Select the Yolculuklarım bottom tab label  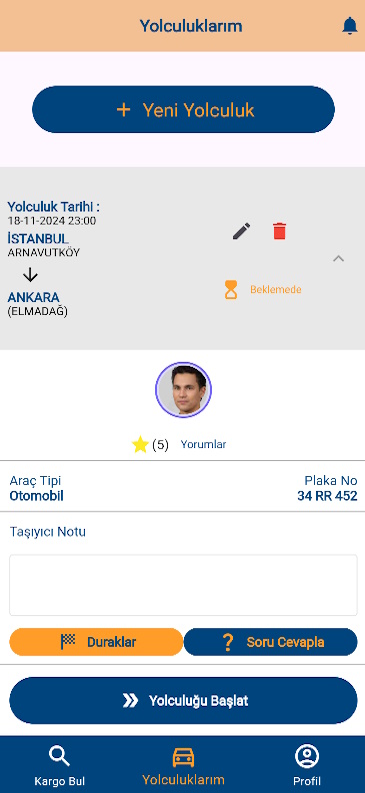(183, 779)
